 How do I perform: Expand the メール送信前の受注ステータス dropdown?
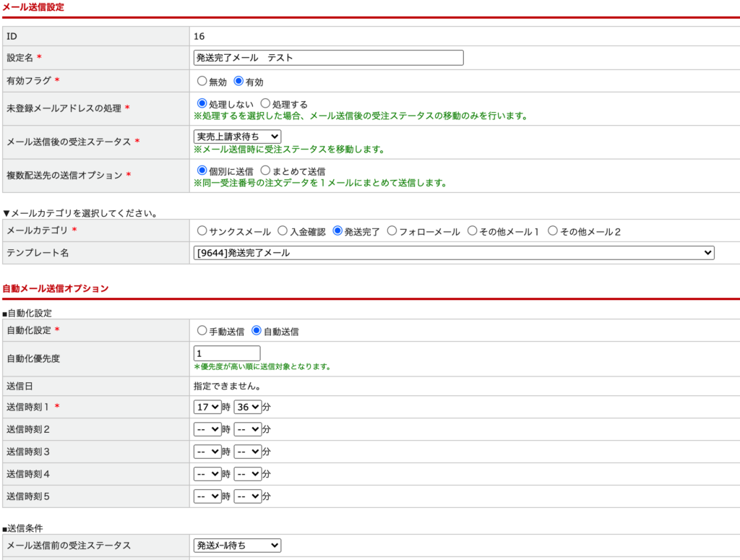pyautogui.click(x=237, y=546)
